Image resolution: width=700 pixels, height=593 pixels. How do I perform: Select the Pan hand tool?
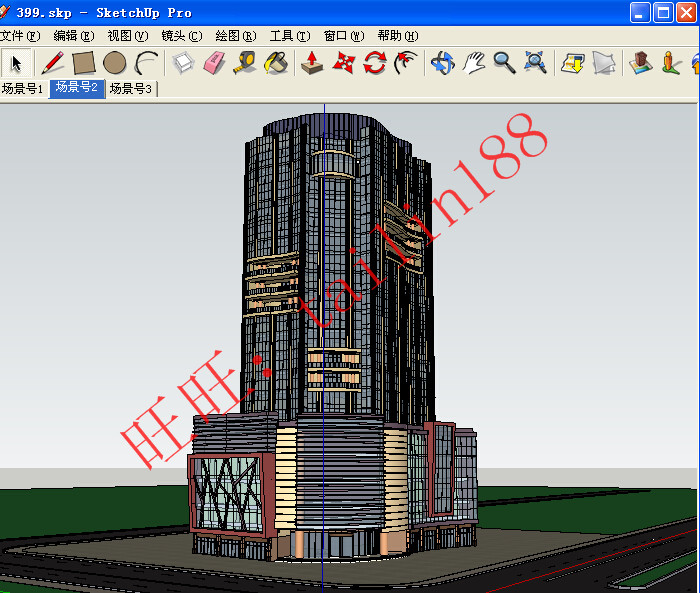(x=474, y=63)
